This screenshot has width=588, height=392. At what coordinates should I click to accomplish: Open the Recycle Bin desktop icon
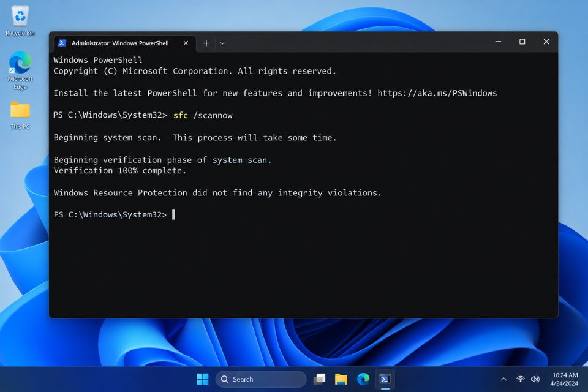20,21
